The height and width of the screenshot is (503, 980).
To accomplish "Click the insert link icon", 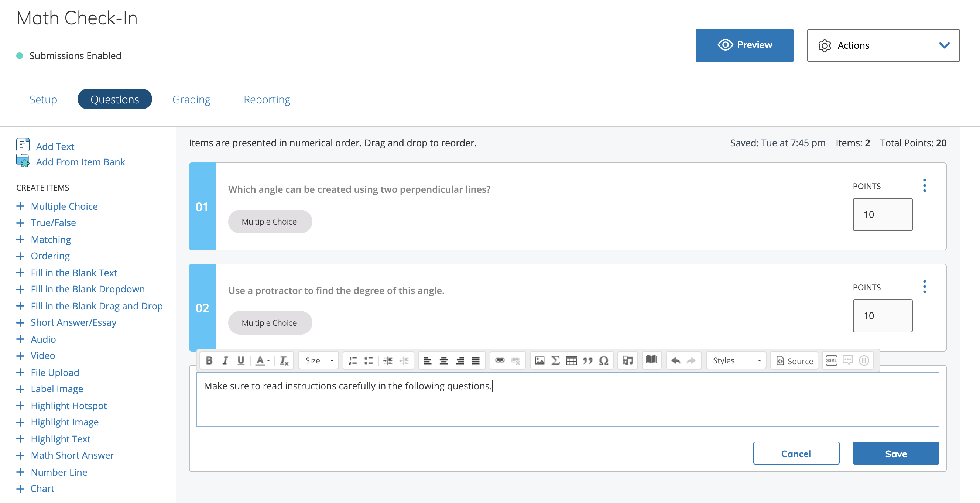I will click(500, 360).
